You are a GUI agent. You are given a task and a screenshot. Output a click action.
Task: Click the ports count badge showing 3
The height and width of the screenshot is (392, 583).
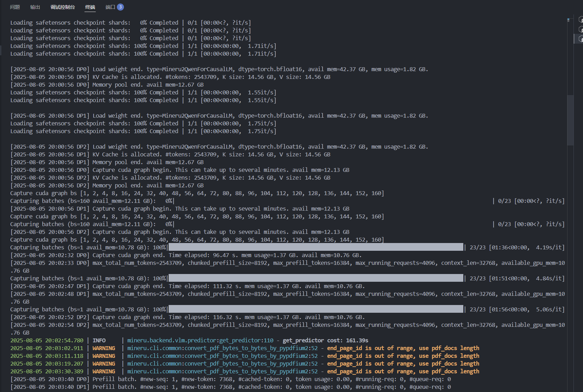(120, 7)
